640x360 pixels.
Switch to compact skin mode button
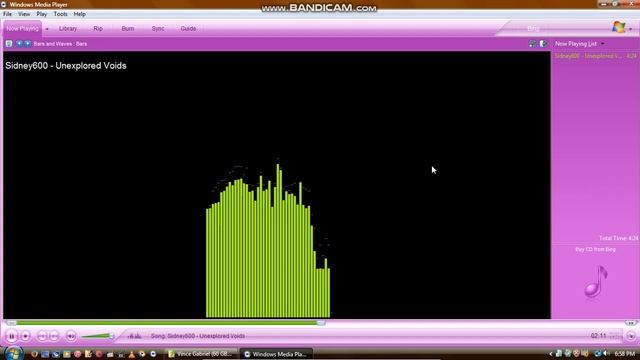[631, 336]
